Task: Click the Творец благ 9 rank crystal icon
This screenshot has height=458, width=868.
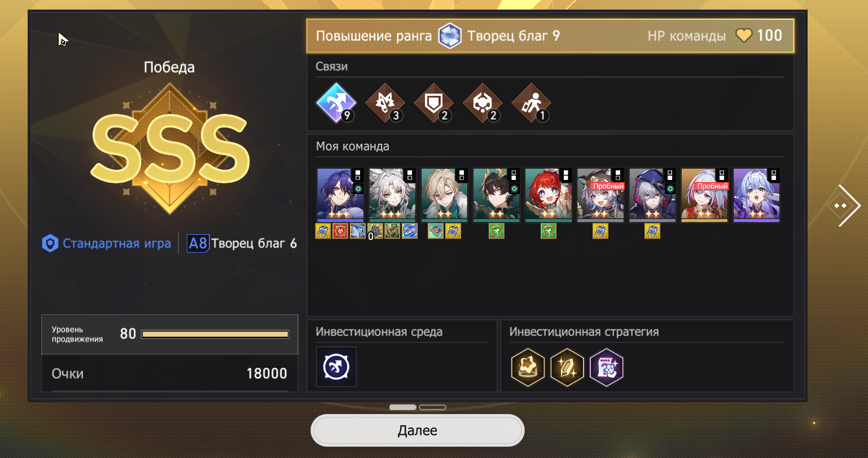Action: point(450,36)
